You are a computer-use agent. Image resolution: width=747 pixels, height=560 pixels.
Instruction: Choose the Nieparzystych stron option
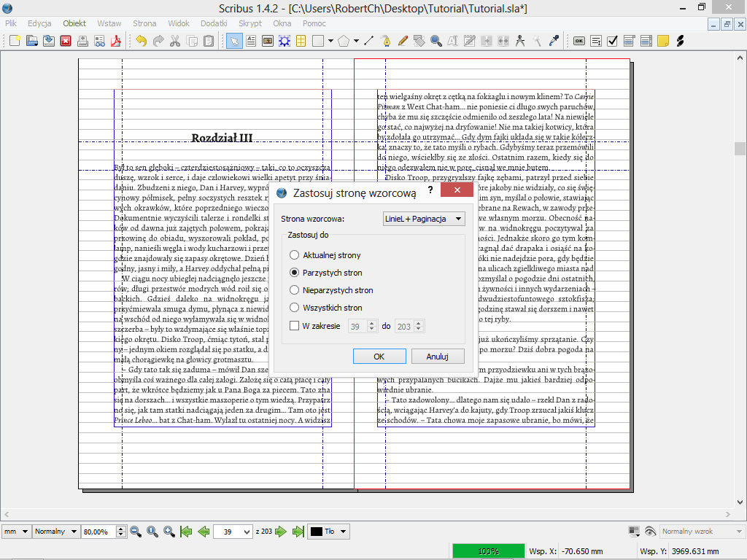(x=295, y=290)
